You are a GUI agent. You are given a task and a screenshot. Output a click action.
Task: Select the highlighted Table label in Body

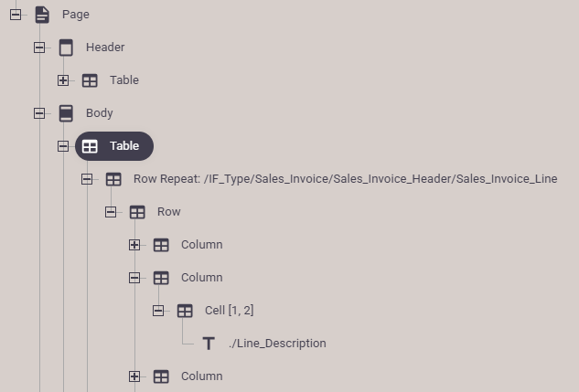pos(124,146)
